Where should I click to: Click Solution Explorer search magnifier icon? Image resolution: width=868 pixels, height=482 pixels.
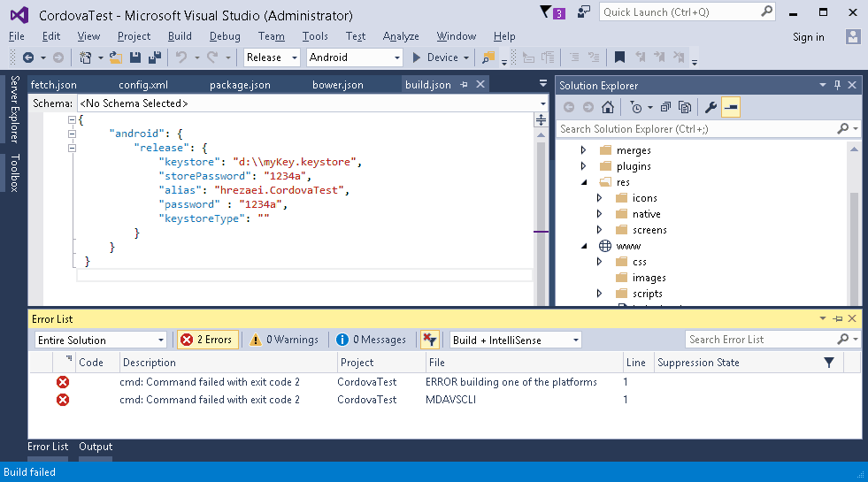(x=842, y=129)
